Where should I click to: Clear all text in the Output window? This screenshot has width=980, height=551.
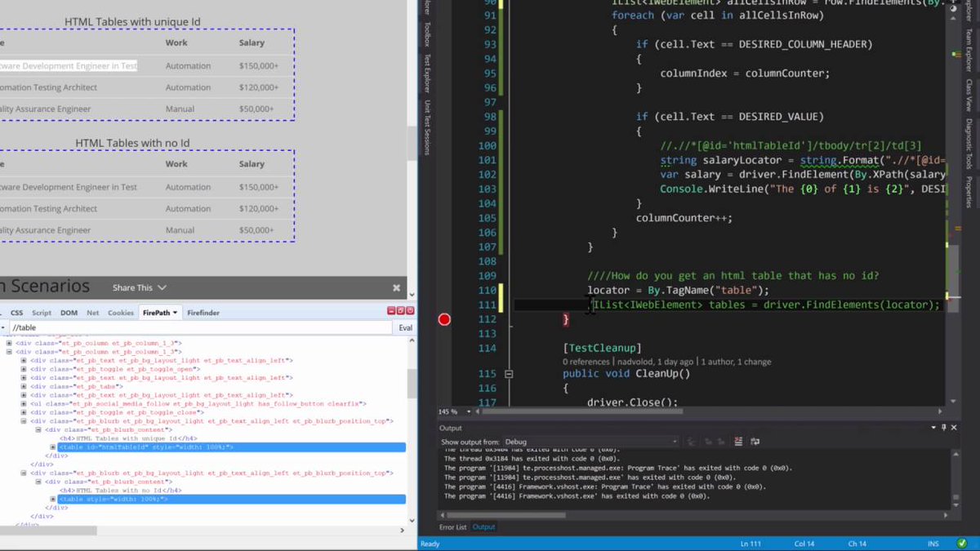[738, 441]
